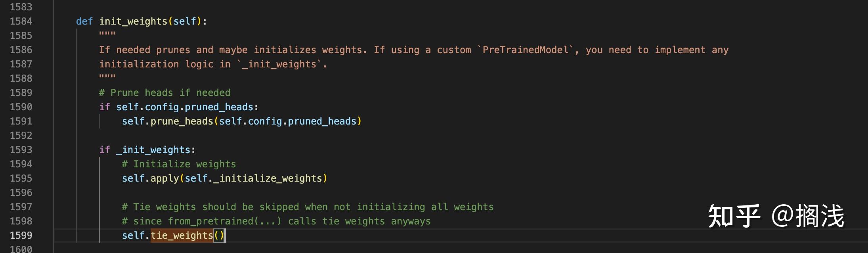Click line number 1590 in the gutter
This screenshot has width=868, height=253.
21,107
